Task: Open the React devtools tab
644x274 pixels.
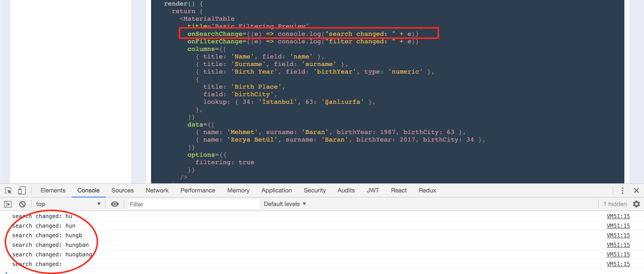Action: (399, 190)
